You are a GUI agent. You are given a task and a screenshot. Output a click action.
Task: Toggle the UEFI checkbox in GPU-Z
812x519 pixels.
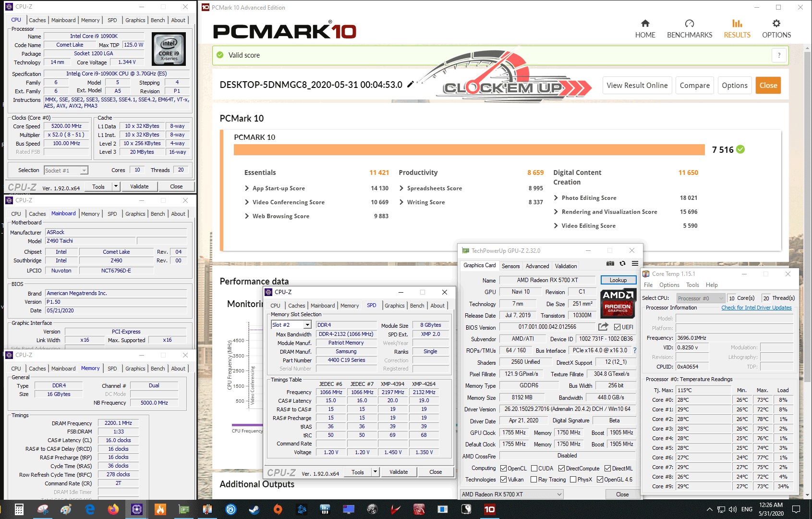[617, 327]
